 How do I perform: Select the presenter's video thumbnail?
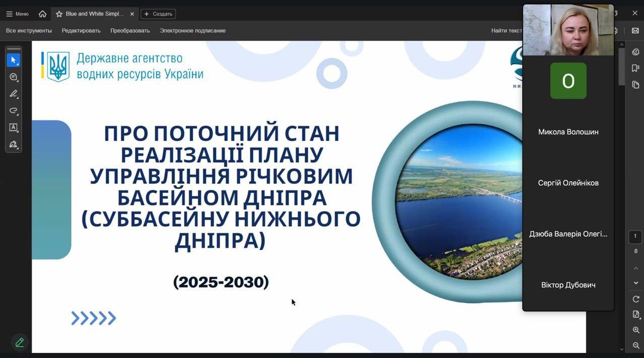[568, 30]
